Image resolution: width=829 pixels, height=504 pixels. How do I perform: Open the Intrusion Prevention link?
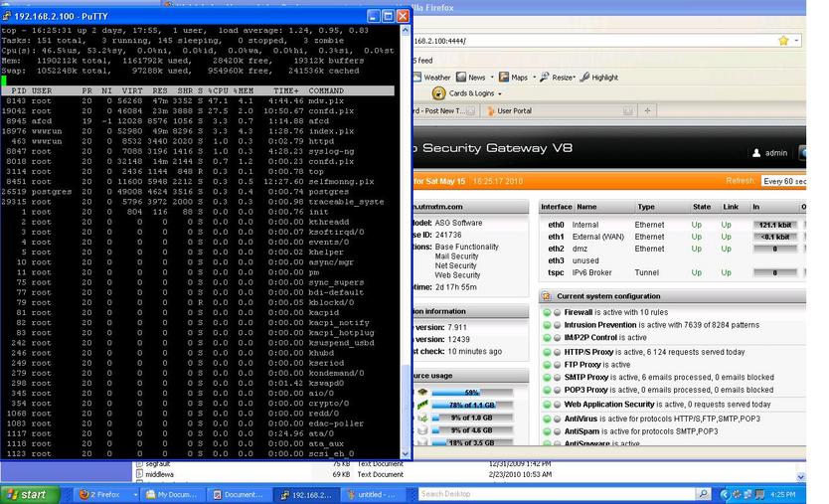[x=600, y=325]
